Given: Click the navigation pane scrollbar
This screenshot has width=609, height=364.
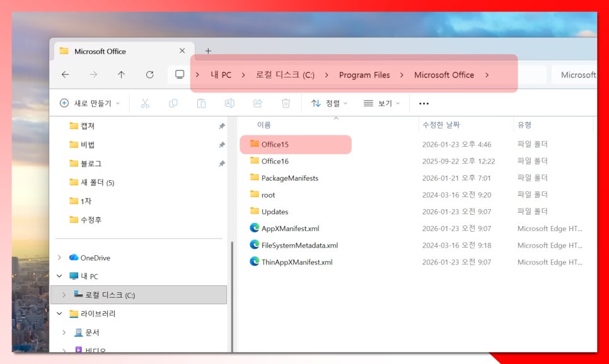Looking at the screenshot, I should pos(232,297).
